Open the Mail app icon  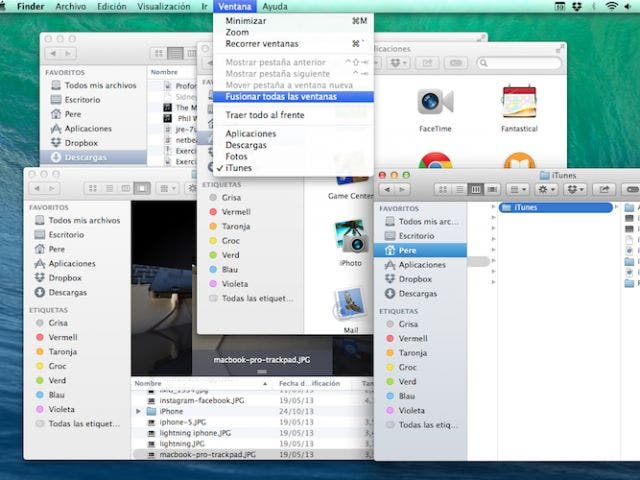pos(350,304)
